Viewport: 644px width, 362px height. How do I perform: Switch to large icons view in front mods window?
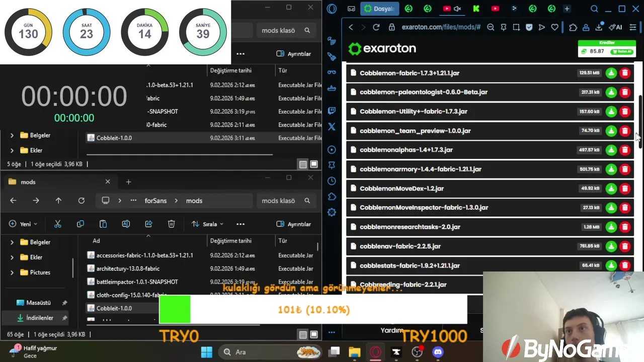(x=314, y=334)
